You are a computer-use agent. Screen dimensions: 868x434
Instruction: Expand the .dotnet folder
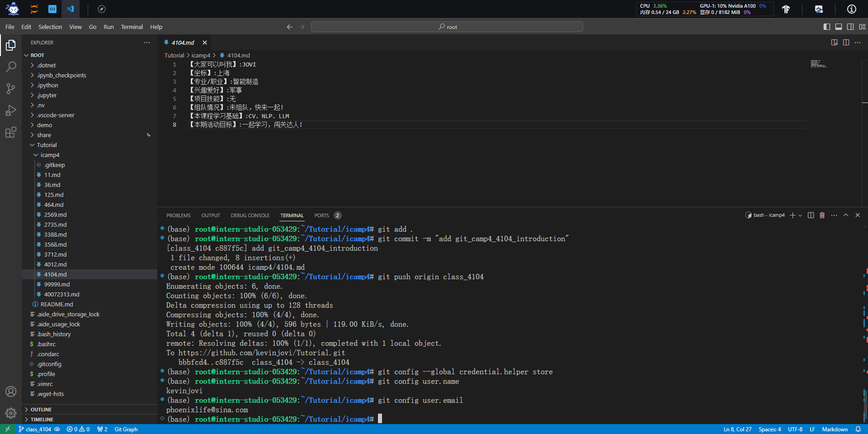(x=90, y=65)
